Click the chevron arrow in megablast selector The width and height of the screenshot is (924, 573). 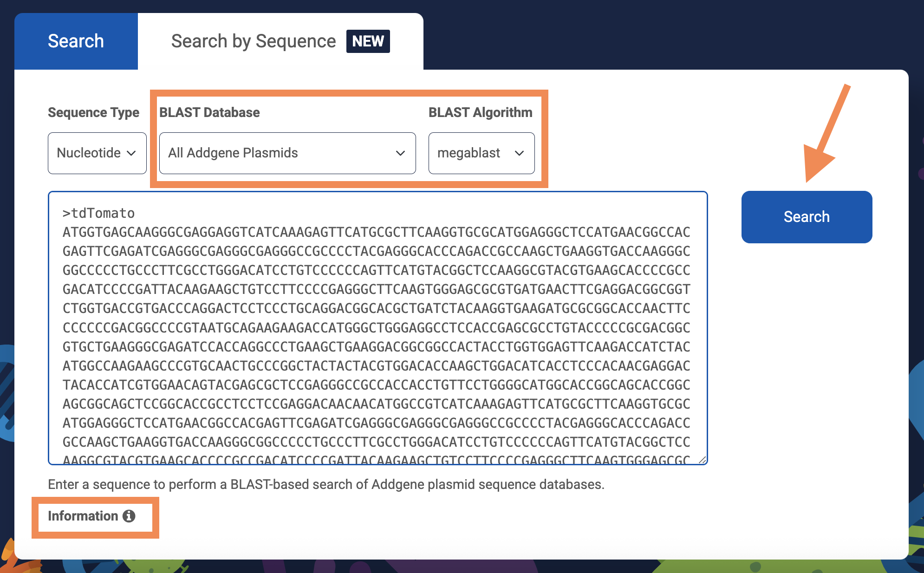(519, 153)
